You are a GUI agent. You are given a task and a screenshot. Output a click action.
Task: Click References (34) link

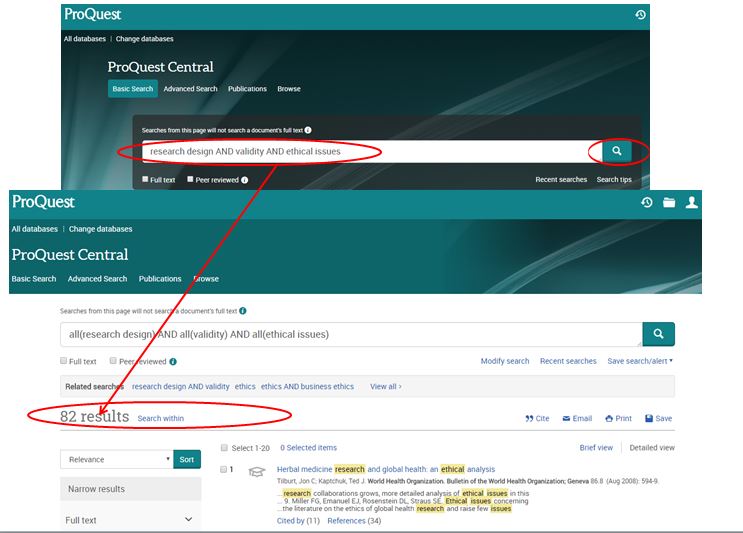(354, 521)
